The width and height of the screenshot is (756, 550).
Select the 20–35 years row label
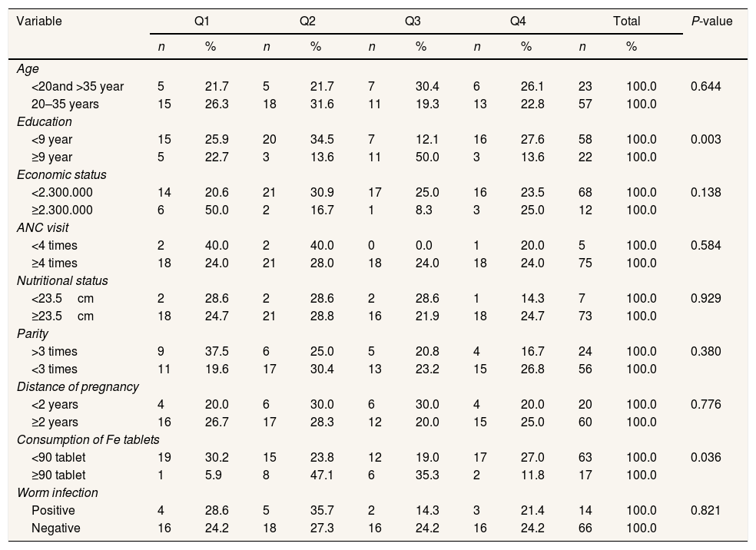[65, 104]
